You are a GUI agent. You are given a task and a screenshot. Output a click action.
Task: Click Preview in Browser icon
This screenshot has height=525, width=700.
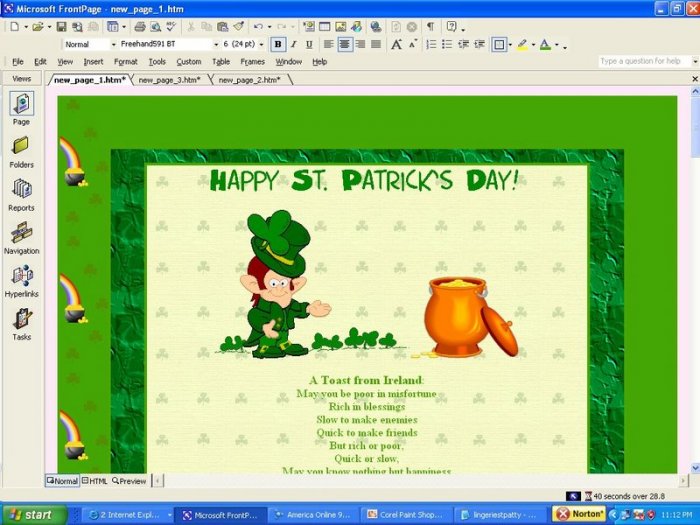(x=155, y=27)
